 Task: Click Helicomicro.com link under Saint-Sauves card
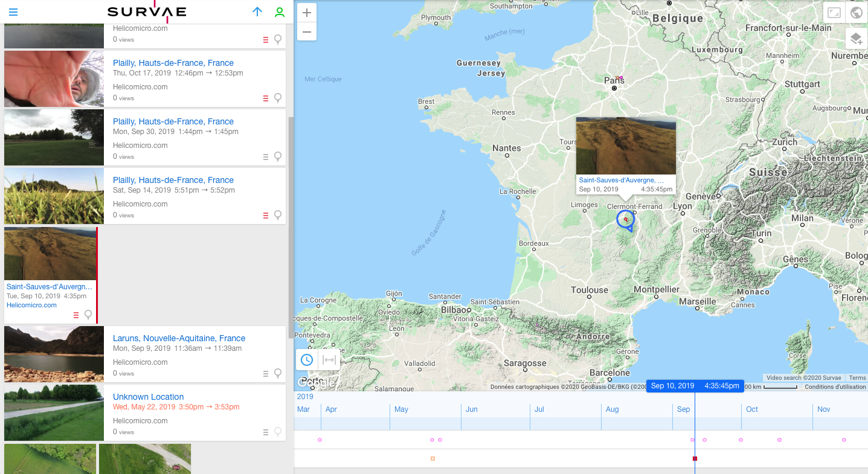pyautogui.click(x=31, y=305)
